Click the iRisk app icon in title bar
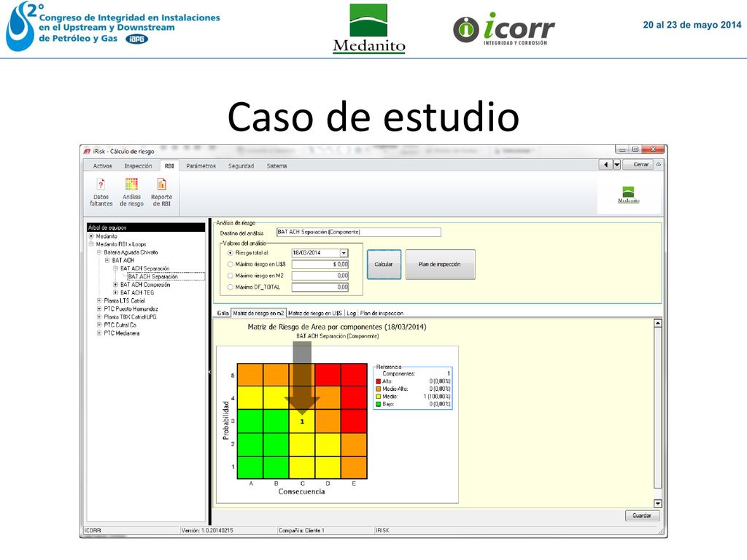 87,152
